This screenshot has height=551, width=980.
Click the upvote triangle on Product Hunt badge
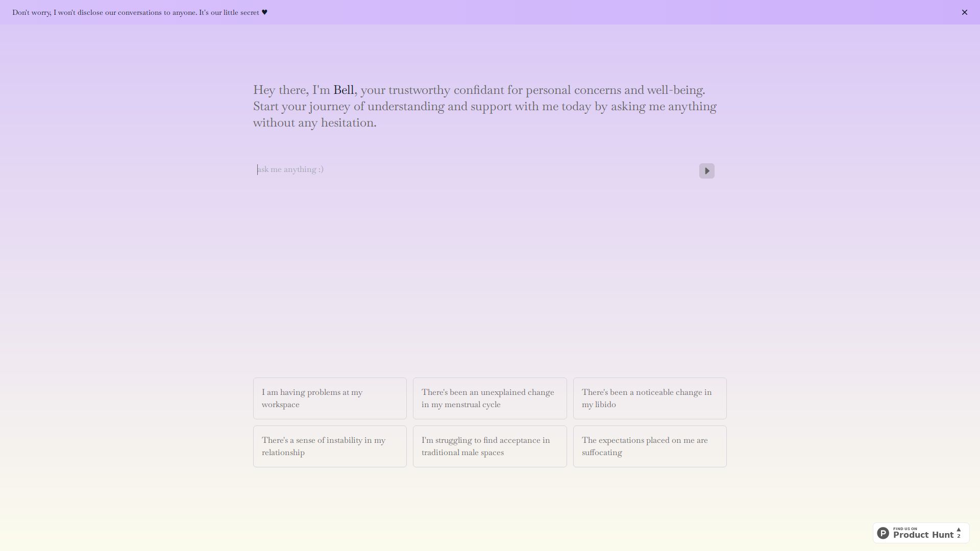959,530
